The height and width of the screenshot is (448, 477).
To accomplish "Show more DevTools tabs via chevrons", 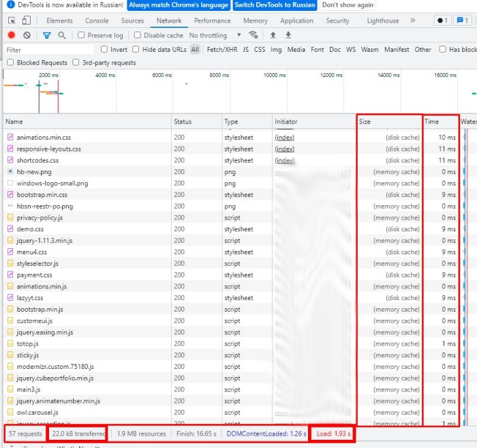I will pyautogui.click(x=412, y=20).
